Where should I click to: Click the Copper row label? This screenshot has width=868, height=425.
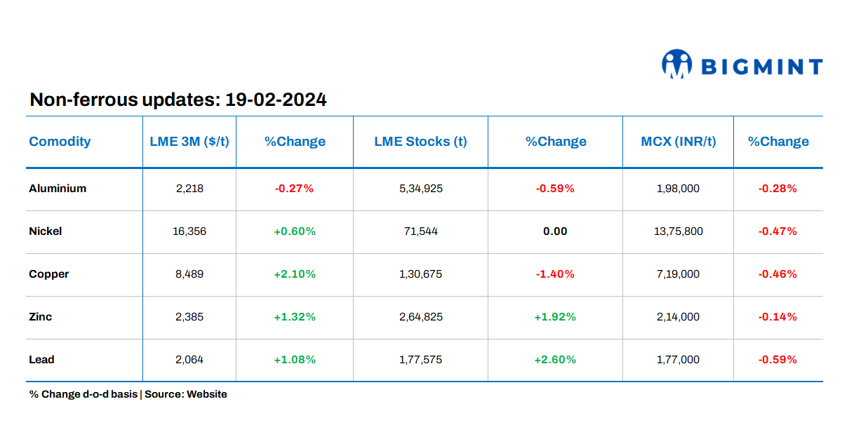[x=49, y=274]
